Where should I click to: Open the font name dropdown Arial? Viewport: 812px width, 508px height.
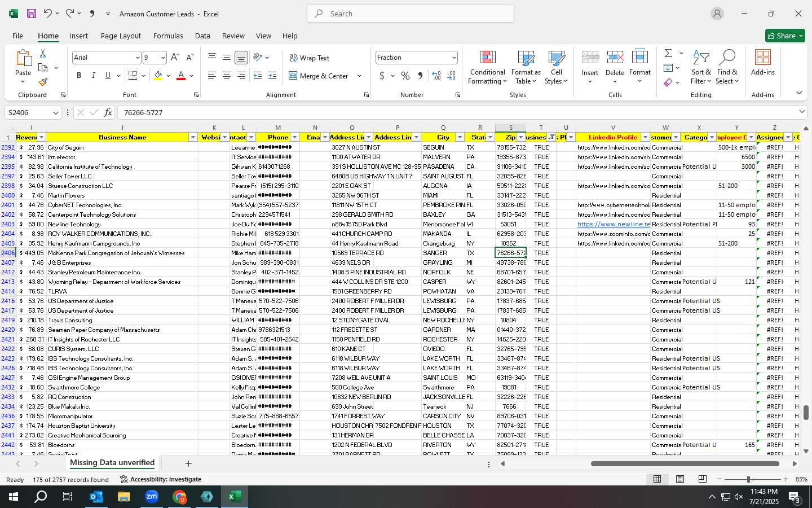tap(137, 58)
